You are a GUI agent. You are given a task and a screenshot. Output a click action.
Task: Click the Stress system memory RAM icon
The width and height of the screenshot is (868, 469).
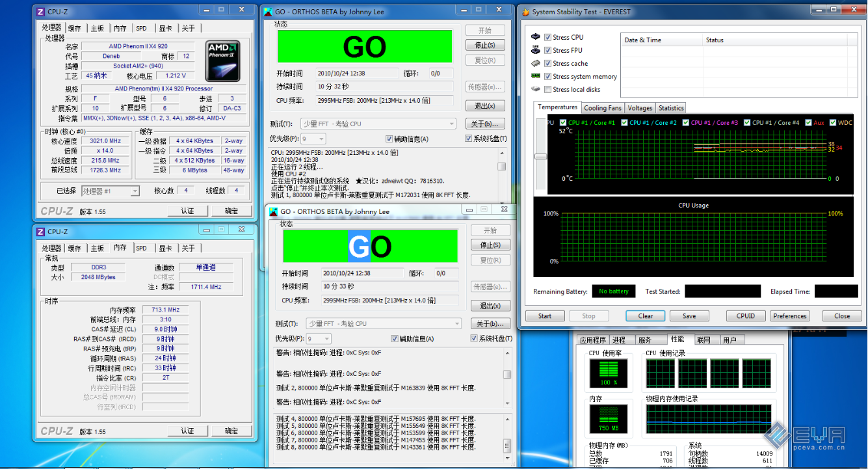[536, 76]
